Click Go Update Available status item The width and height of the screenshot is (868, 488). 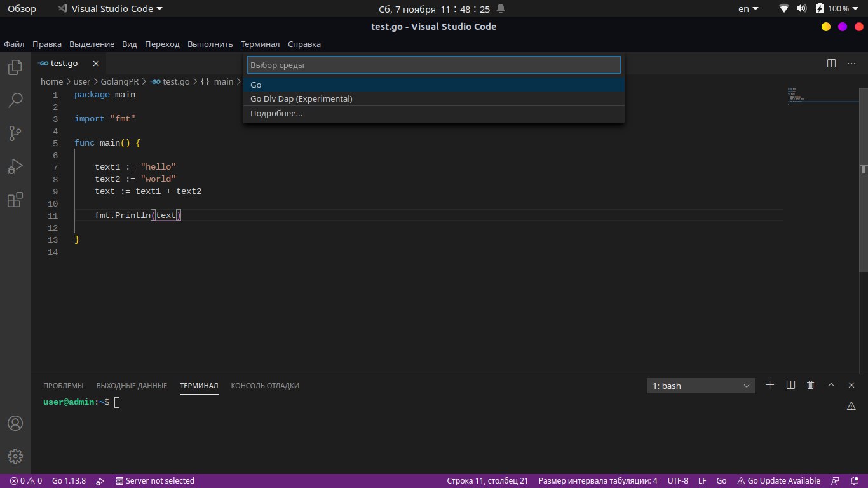778,481
